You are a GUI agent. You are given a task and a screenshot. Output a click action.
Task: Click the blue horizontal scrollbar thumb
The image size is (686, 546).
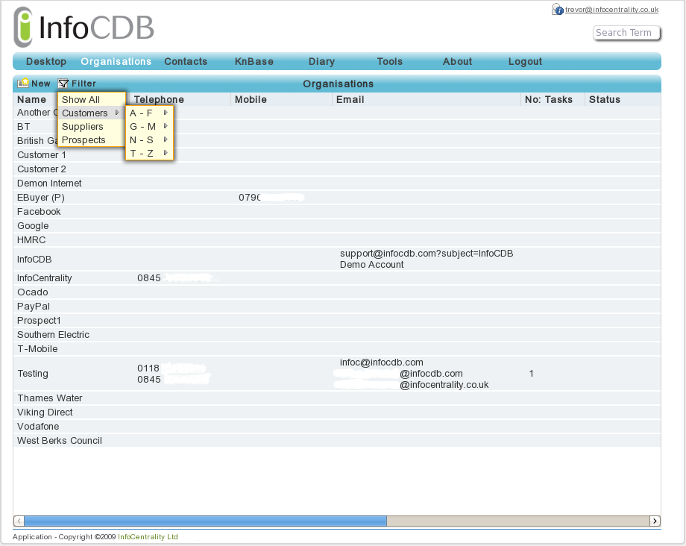pos(205,521)
